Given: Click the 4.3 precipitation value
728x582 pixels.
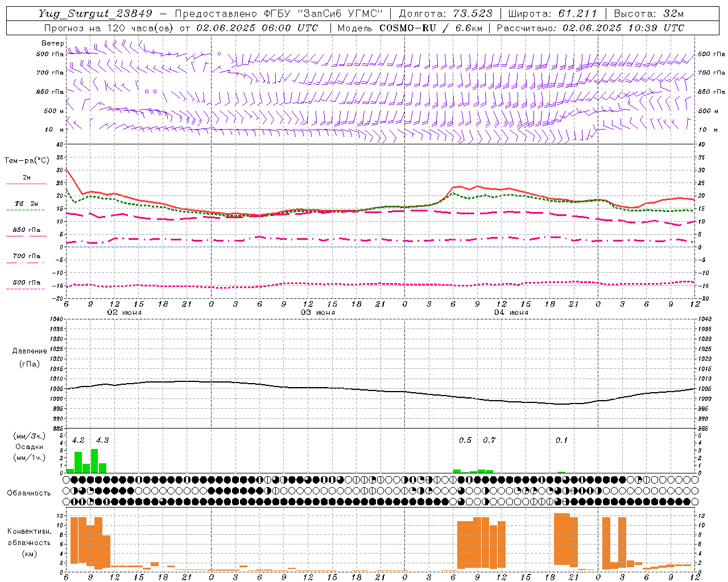Looking at the screenshot, I should [102, 440].
